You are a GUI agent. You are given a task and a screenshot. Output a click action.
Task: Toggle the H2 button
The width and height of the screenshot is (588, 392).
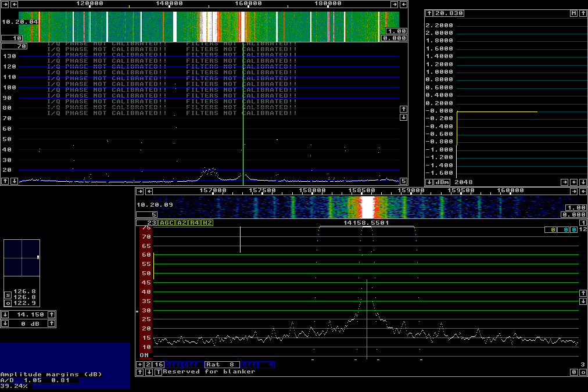[x=207, y=223]
